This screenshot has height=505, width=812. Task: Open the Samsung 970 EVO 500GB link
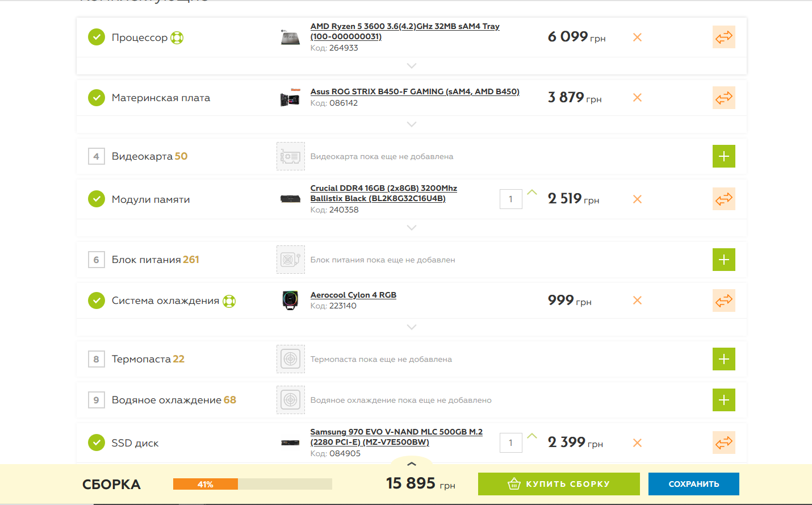click(396, 437)
